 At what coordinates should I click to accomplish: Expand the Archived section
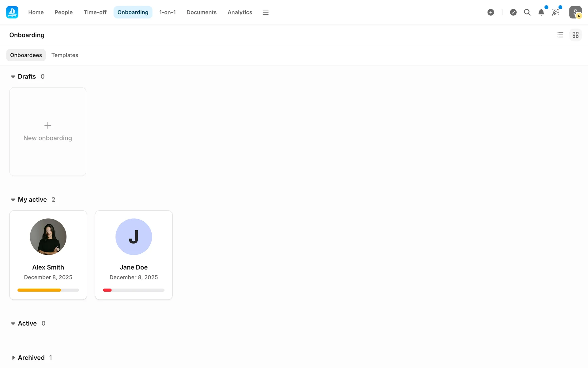coord(13,358)
